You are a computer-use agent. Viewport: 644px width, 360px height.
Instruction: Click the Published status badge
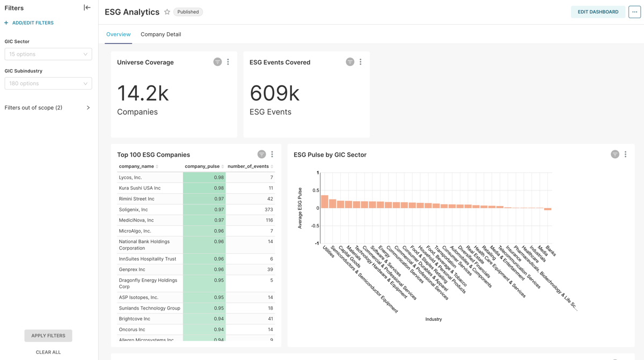(188, 12)
